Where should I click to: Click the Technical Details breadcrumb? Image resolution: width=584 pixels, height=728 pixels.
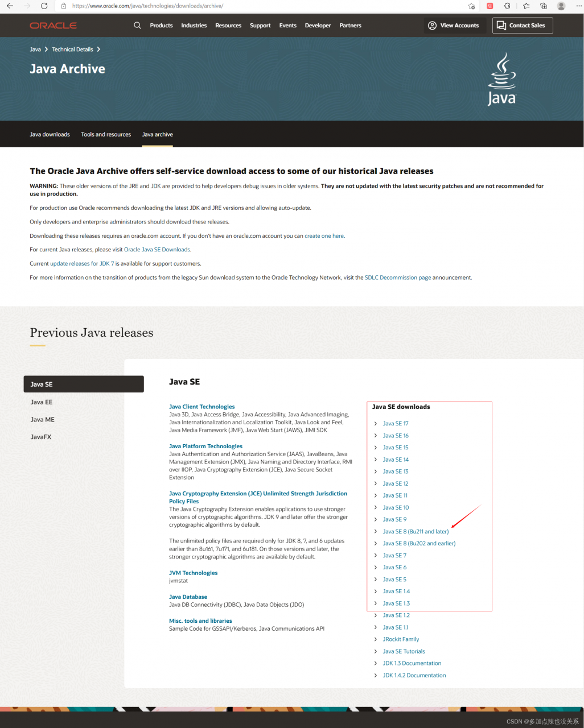72,49
